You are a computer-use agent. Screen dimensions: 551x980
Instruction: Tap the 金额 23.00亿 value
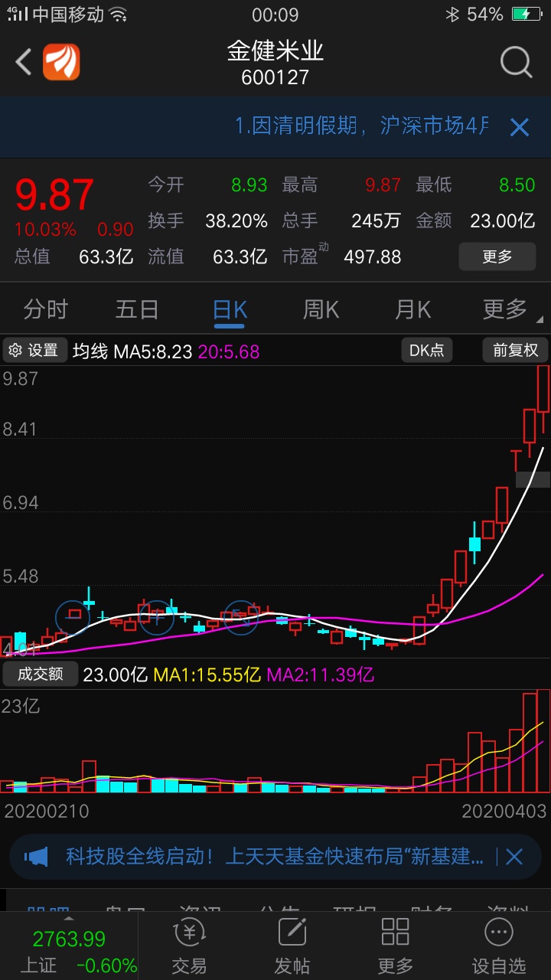click(x=503, y=221)
